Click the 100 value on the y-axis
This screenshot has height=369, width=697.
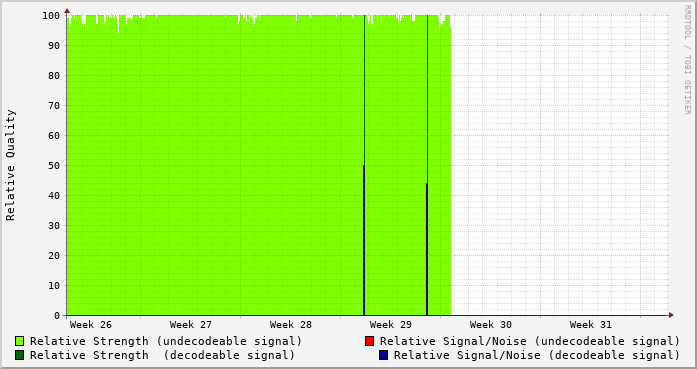[x=51, y=16]
